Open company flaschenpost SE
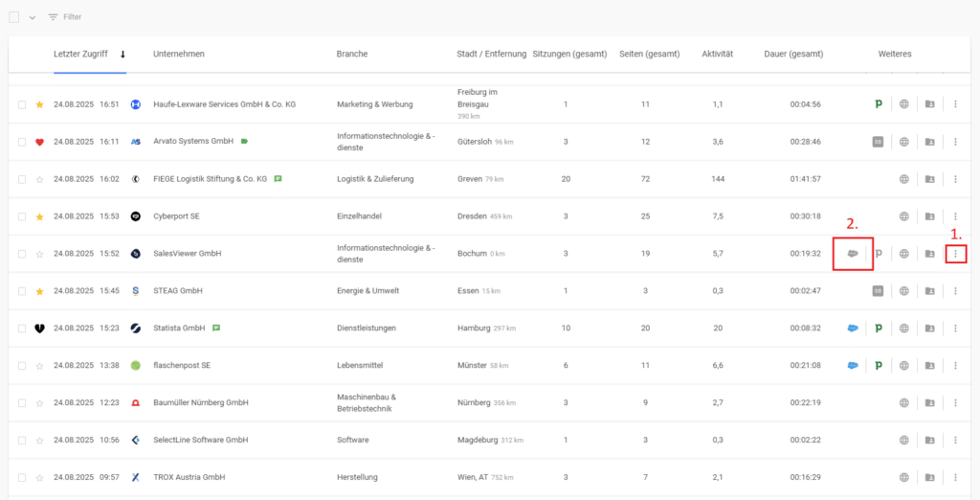 coord(182,366)
